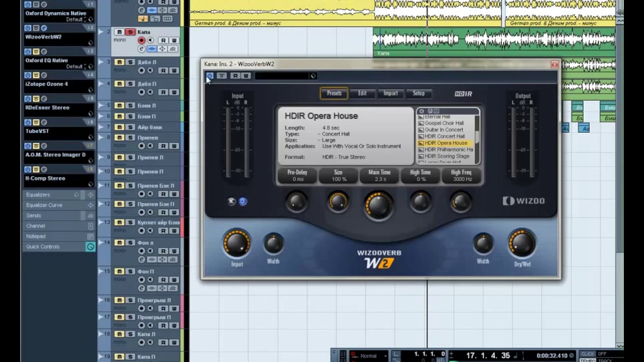644x362 pixels.
Task: Click the Size 100 % value button
Action: click(338, 175)
